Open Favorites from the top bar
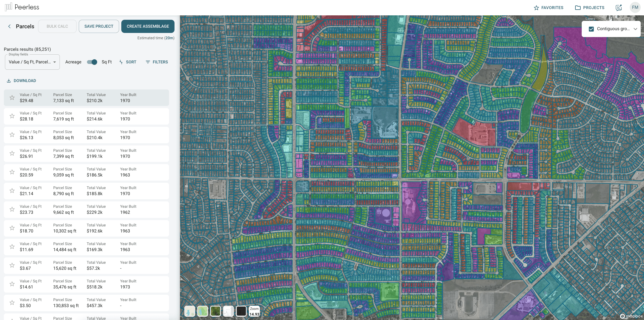 (548, 8)
